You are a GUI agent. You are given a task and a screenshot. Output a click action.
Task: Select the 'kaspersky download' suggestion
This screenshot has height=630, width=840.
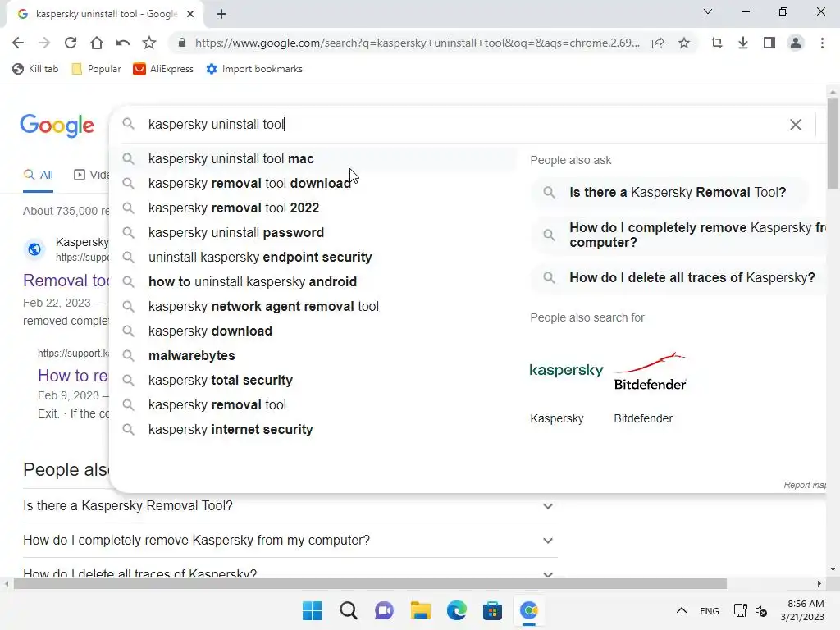tap(314, 331)
